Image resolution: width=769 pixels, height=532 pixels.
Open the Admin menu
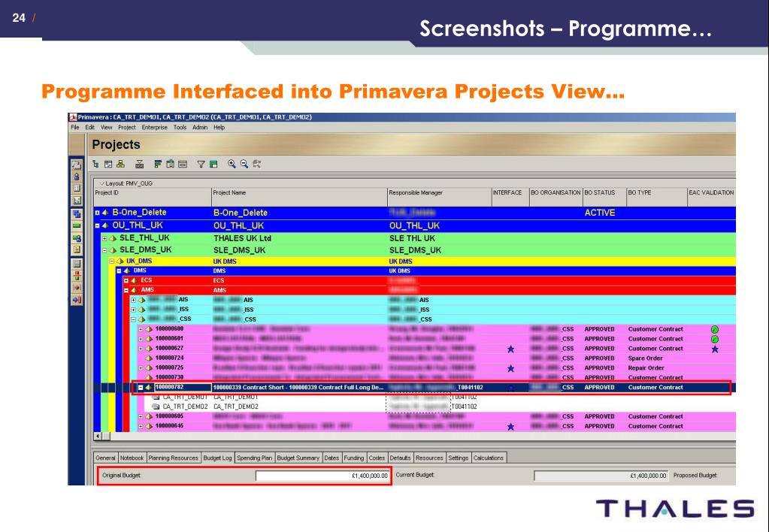(200, 128)
